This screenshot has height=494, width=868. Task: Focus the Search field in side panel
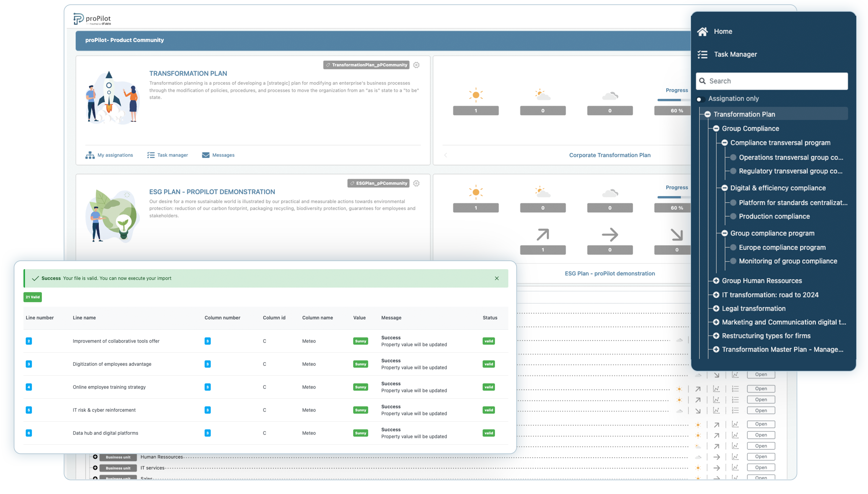(x=771, y=81)
